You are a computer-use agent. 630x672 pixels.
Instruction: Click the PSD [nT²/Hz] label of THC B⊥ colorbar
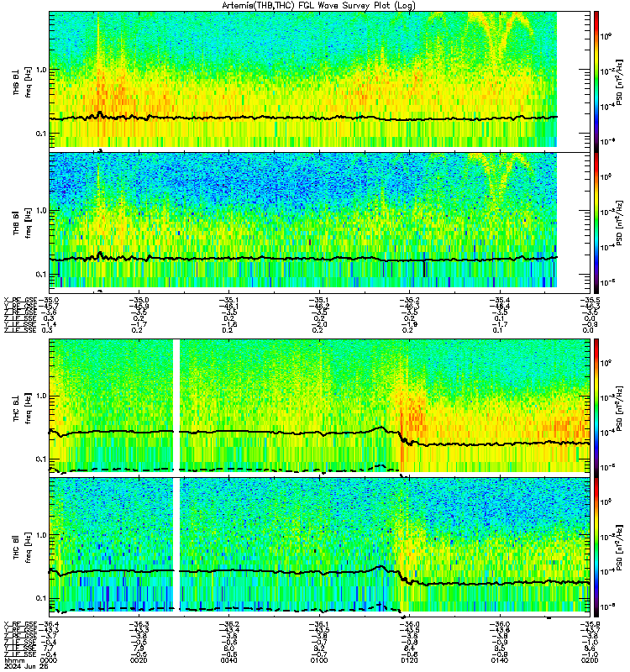click(619, 408)
